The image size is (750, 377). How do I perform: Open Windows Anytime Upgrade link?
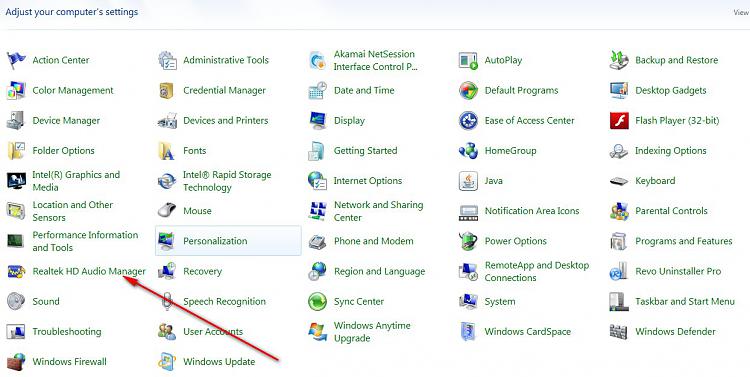372,332
